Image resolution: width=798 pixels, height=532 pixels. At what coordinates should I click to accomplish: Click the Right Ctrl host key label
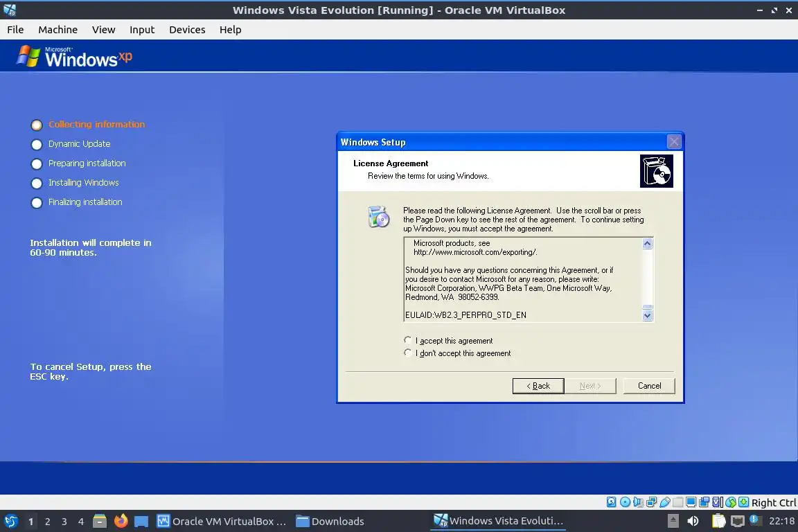(x=774, y=502)
